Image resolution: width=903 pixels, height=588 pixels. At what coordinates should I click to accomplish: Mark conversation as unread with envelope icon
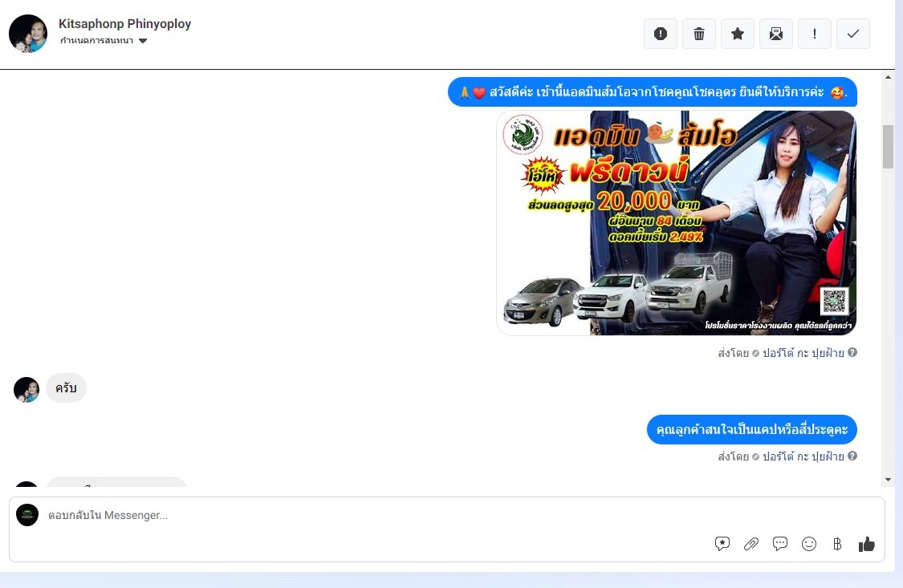click(x=776, y=34)
